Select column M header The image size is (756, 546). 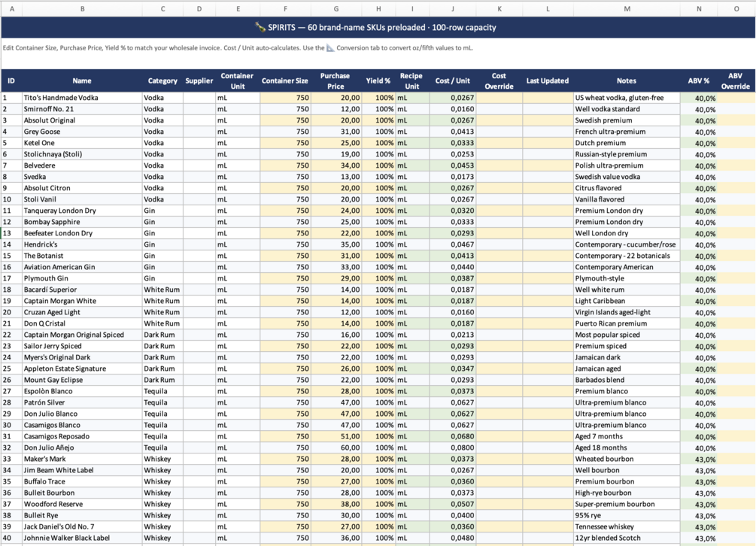627,9
